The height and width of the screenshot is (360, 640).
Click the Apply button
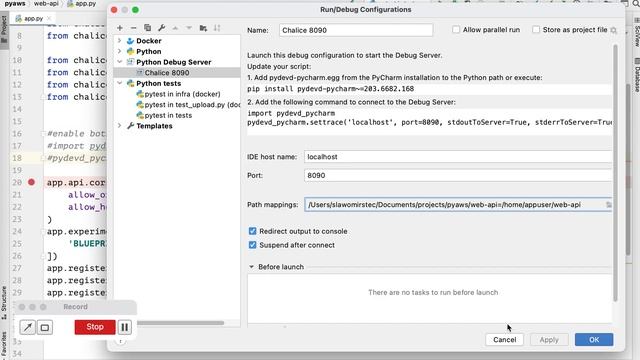pyautogui.click(x=549, y=340)
